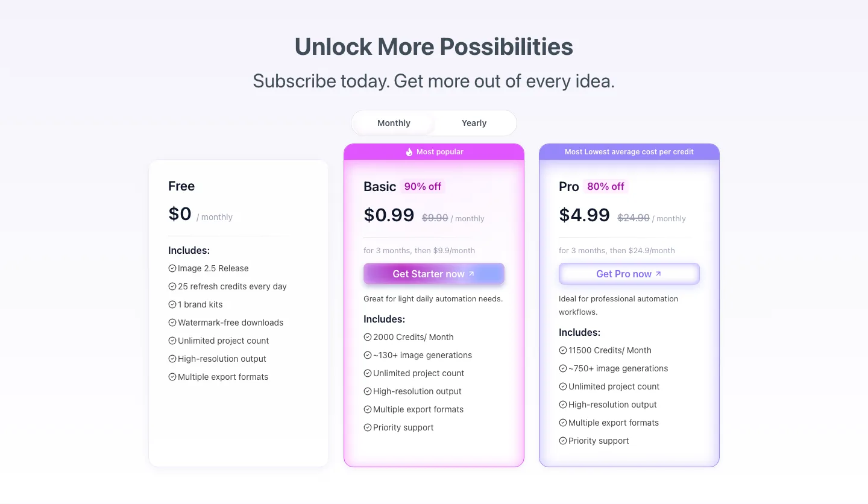Screen dimensions: 868x504
Task: Click the Pro plan's $4.99 price
Action: pos(584,215)
